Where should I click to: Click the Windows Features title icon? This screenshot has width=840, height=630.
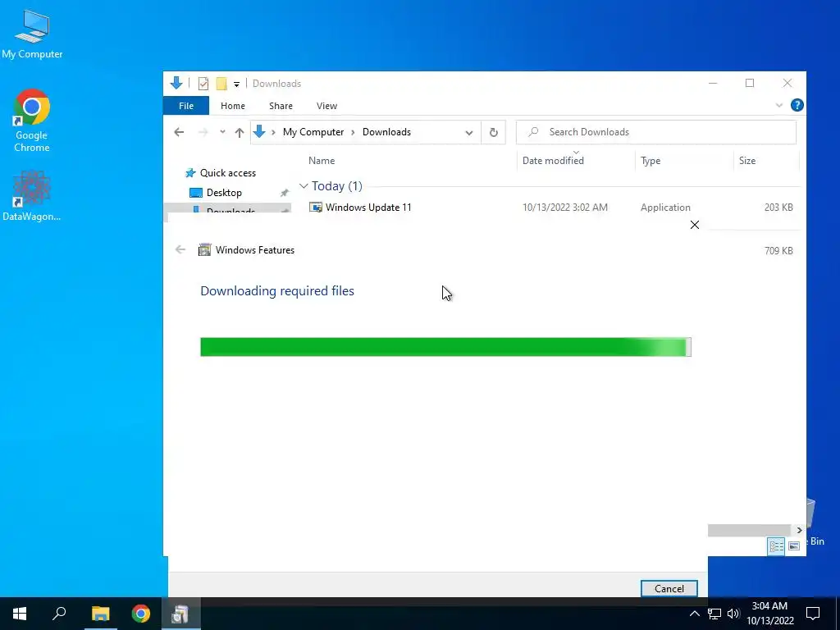tap(204, 249)
